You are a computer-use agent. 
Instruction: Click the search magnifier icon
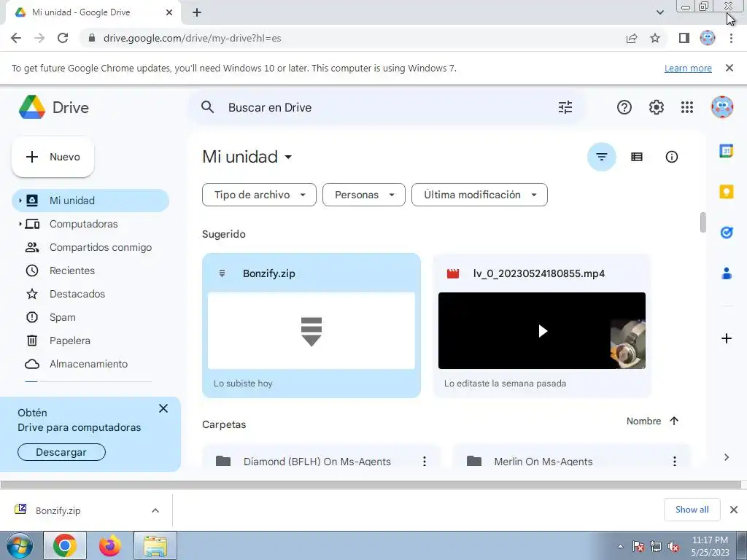point(207,107)
